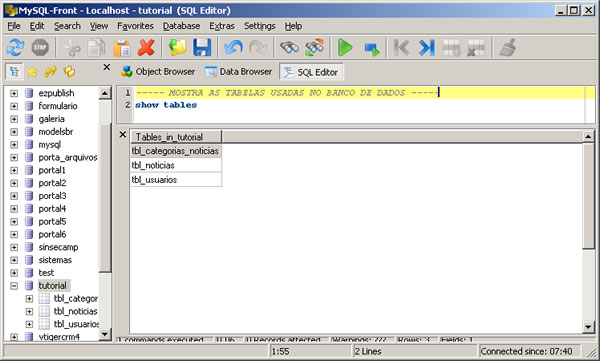Click the show tables line in editor
The image size is (600, 361).
point(166,105)
